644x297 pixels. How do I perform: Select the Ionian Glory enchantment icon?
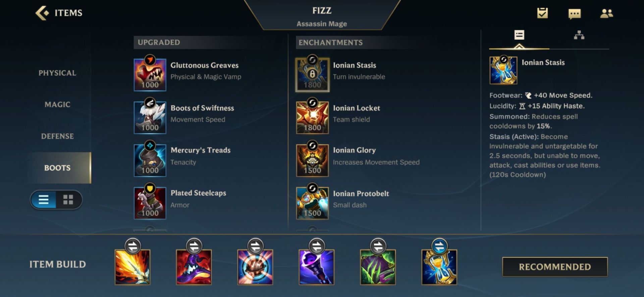coord(312,160)
